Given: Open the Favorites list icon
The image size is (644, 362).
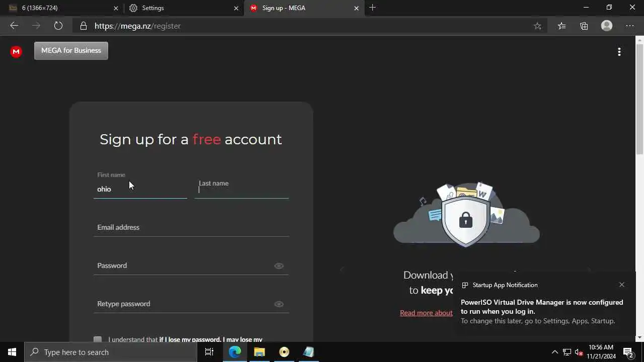Looking at the screenshot, I should [561, 26].
